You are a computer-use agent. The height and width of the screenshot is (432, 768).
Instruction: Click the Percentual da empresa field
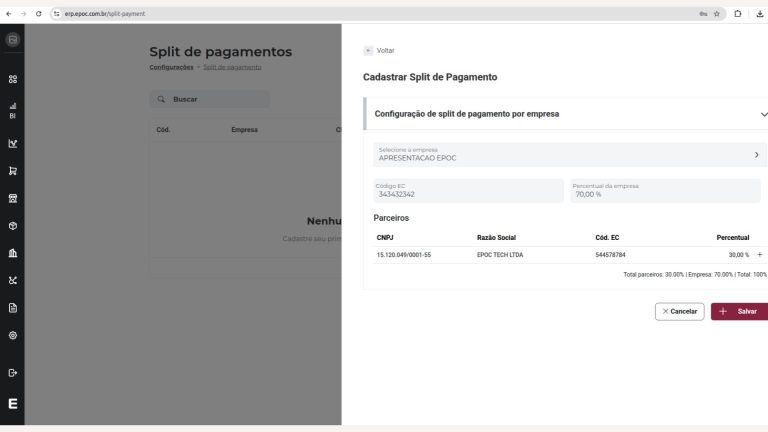click(x=665, y=191)
